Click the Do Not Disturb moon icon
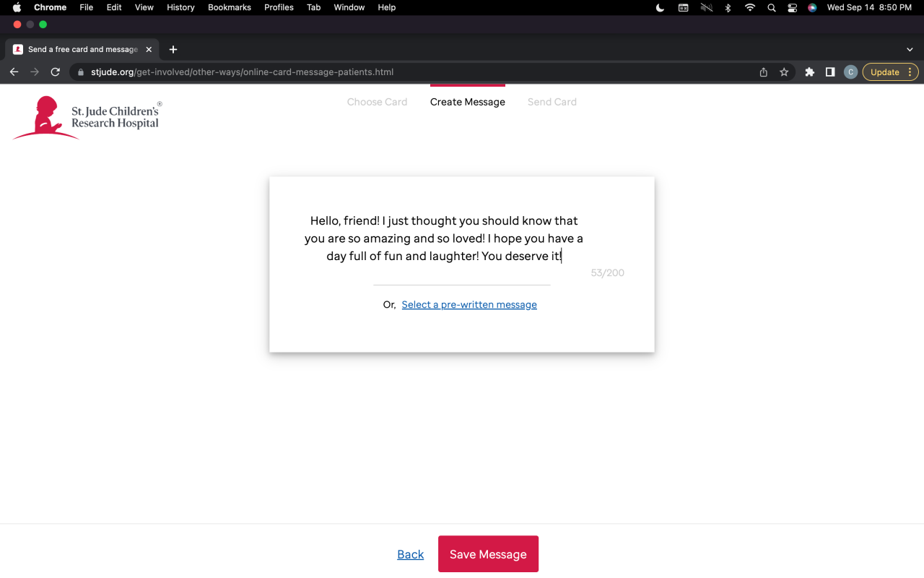This screenshot has height=578, width=924. pyautogui.click(x=660, y=7)
